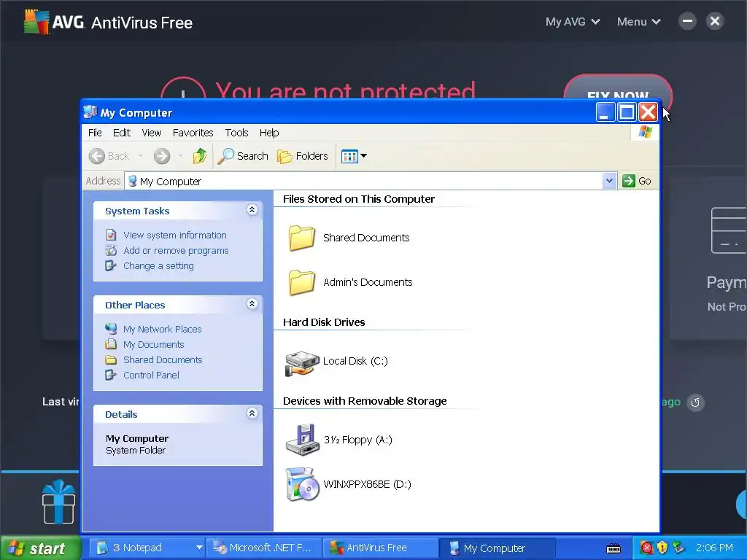This screenshot has width=747, height=560.
Task: Click the Start button
Action: tap(40, 548)
